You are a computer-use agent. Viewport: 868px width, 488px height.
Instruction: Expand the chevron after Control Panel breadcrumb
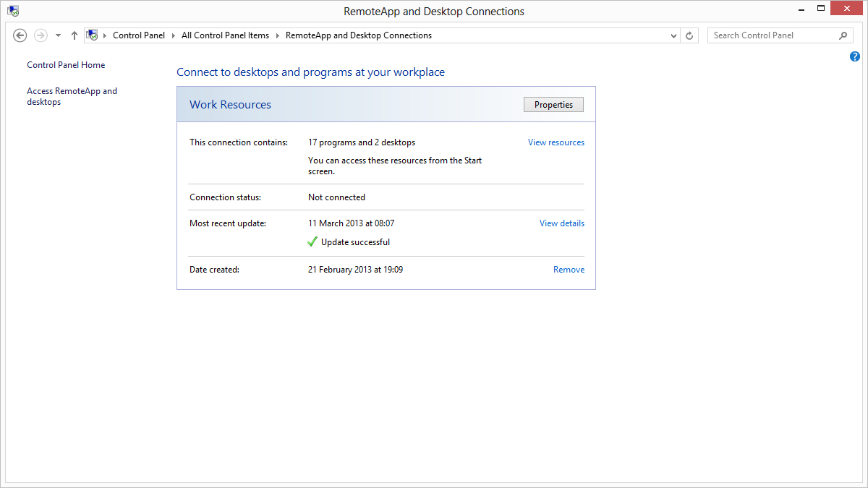click(174, 35)
